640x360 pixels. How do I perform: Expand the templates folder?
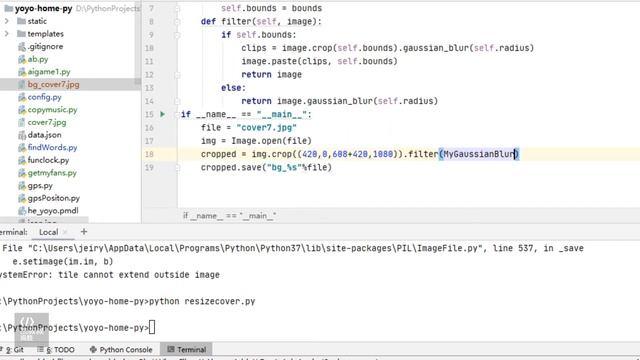7,34
